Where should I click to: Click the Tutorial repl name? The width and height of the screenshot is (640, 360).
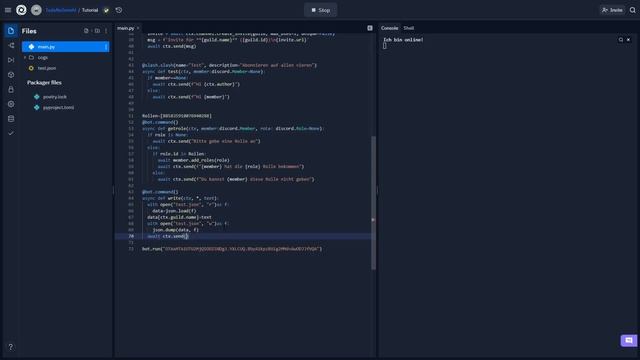[90, 10]
